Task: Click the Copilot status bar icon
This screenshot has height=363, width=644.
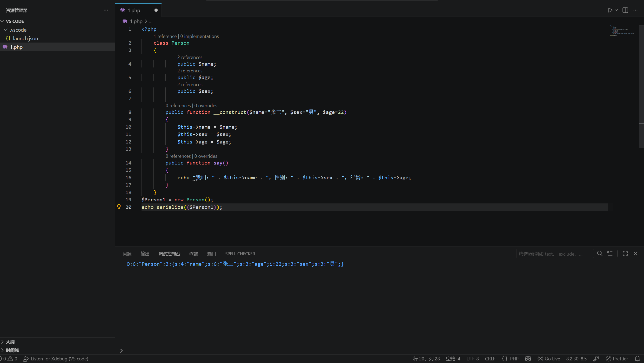Action: [528, 359]
